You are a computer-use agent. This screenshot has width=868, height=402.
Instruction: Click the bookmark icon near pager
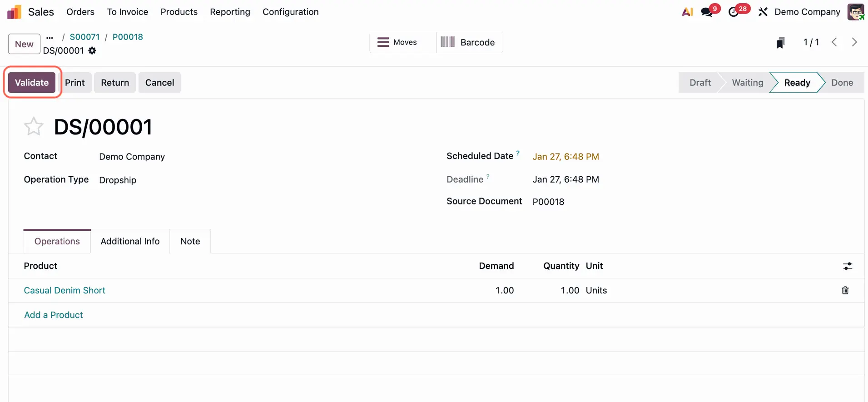point(780,43)
